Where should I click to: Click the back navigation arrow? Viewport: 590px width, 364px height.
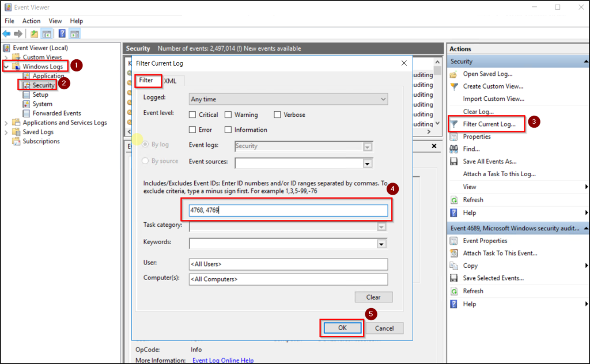7,33
